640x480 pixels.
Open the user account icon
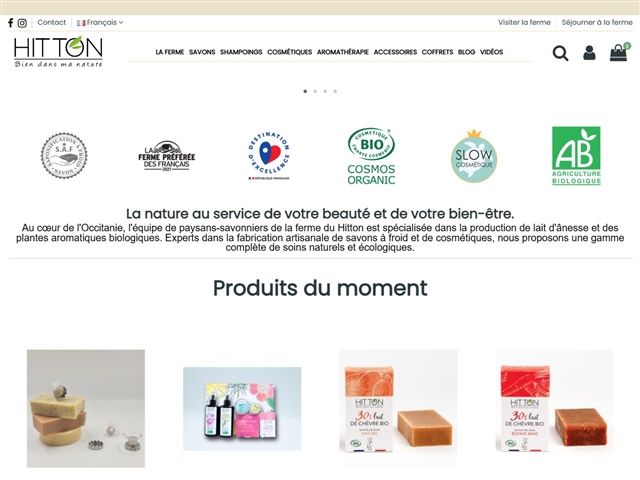click(589, 53)
